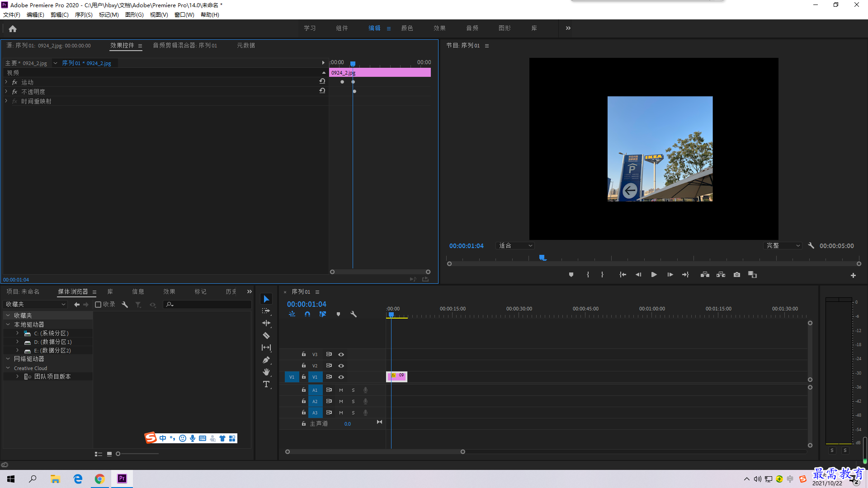Open timeline display settings wrench
868x488 pixels.
(354, 314)
